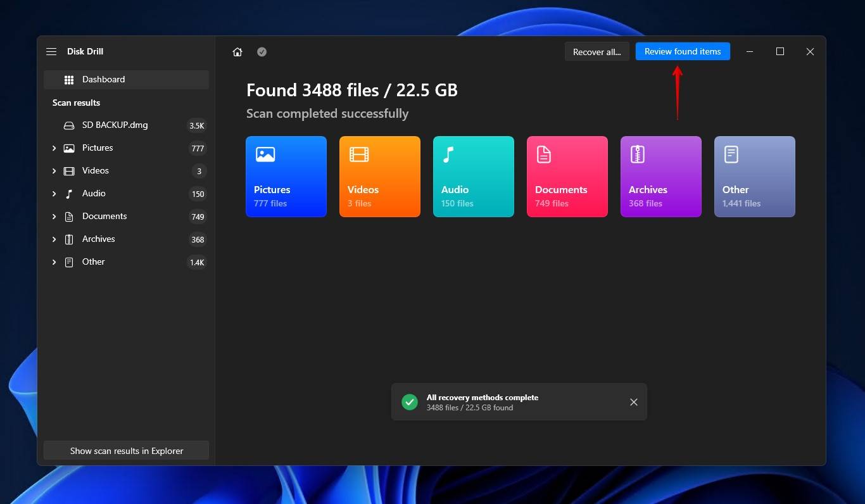Open the hamburger menu next to Disk Drill
Screen dimensions: 865x504
pos(51,52)
